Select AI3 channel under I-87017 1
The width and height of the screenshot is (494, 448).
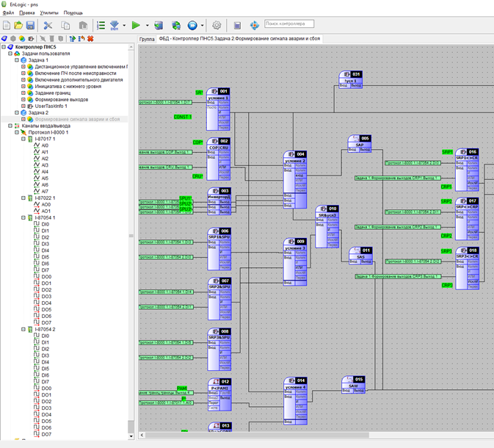click(x=45, y=165)
